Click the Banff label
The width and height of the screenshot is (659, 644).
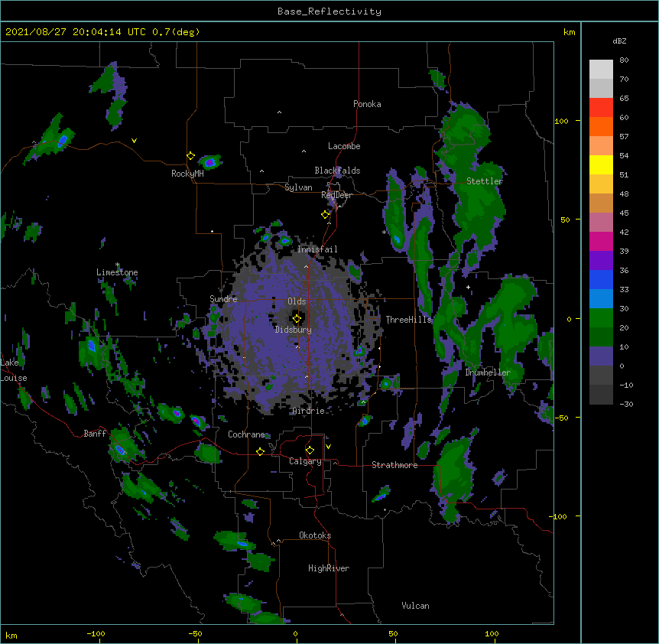95,434
